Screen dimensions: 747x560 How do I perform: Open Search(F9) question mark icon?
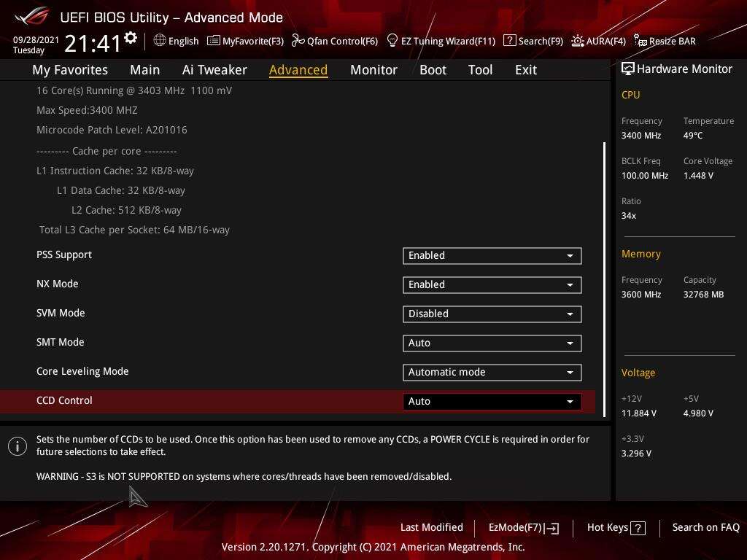(x=510, y=41)
